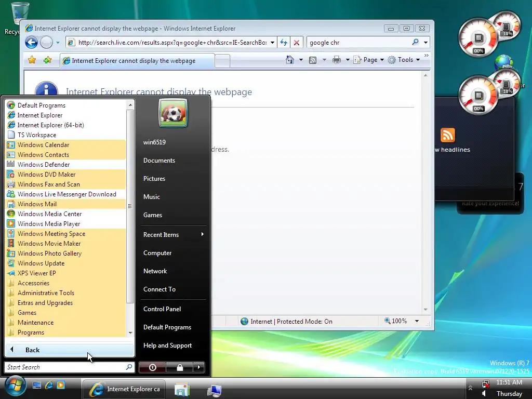Open Windows Media Center
The image size is (532, 399).
(x=65, y=214)
